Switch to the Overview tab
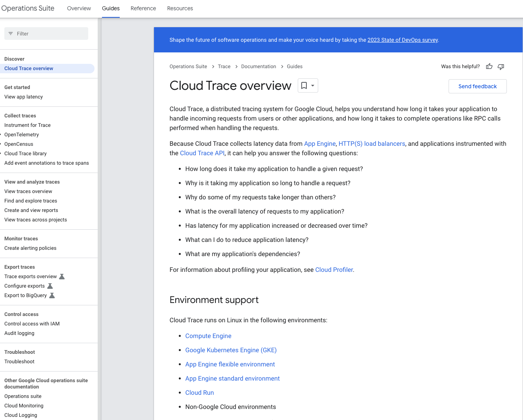This screenshot has width=523, height=420. 79,8
